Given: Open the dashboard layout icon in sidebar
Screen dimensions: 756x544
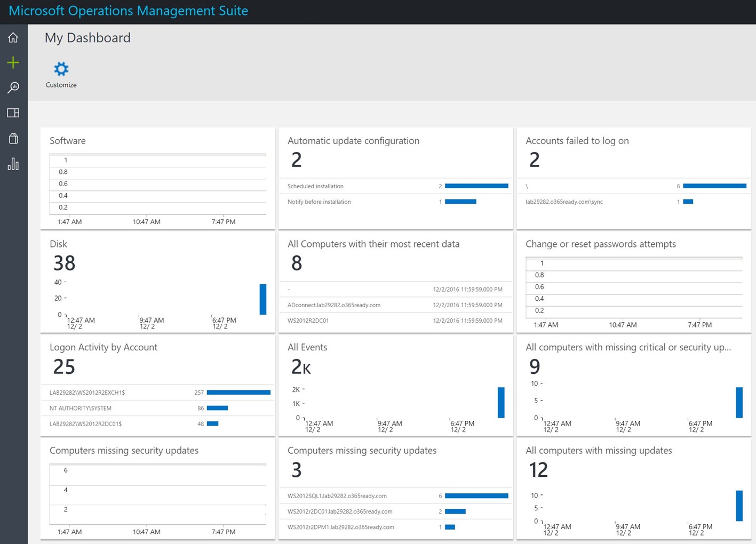Looking at the screenshot, I should click(13, 113).
